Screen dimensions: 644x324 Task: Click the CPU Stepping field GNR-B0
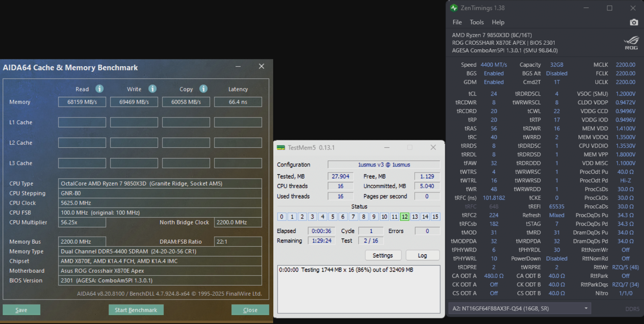[x=160, y=193]
